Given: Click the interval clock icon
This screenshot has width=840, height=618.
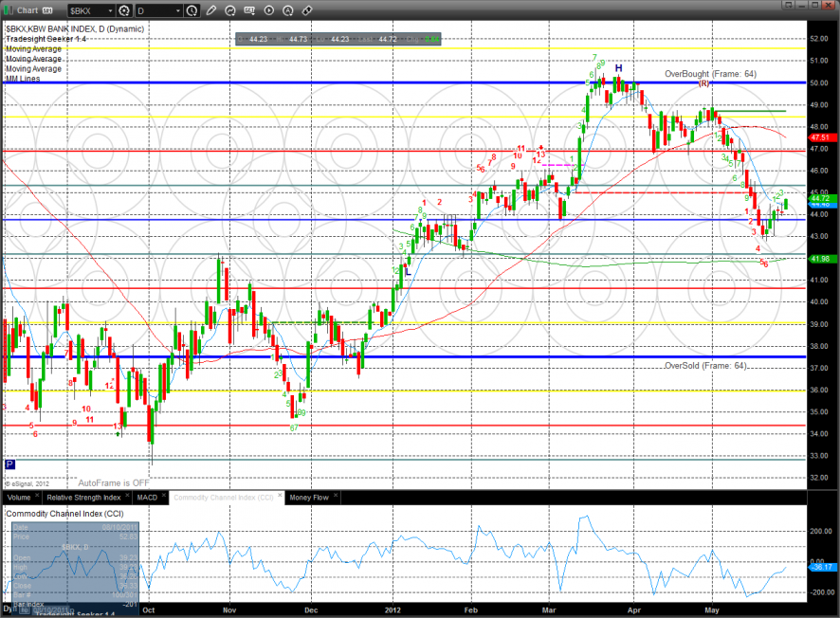Looking at the screenshot, I should (192, 11).
